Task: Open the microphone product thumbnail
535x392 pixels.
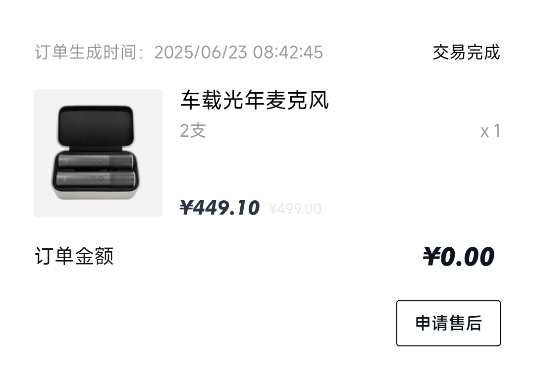Action: [x=98, y=153]
